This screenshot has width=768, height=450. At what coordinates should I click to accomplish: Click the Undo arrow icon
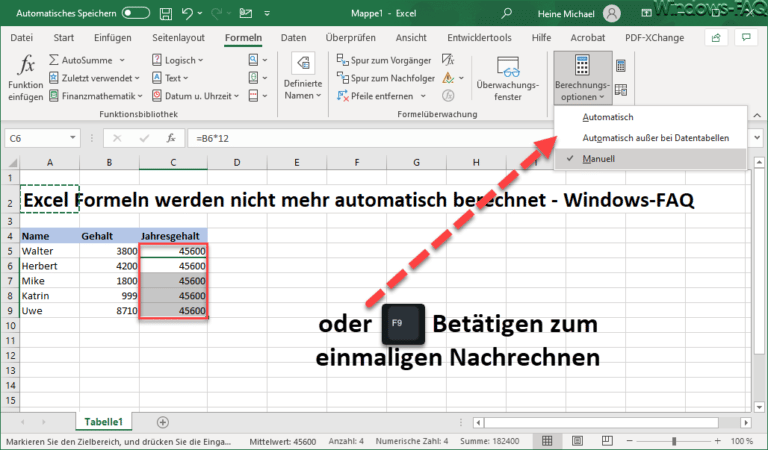click(187, 14)
